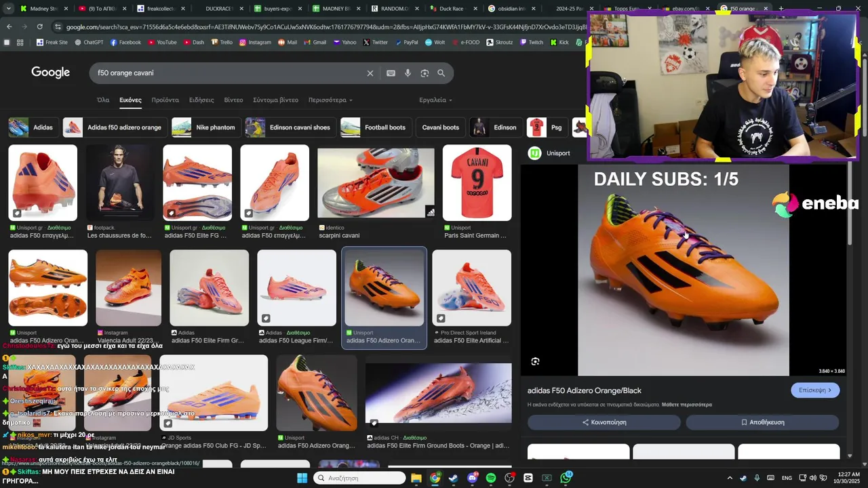Open the on-screen keyboard input tool
868x488 pixels.
391,73
